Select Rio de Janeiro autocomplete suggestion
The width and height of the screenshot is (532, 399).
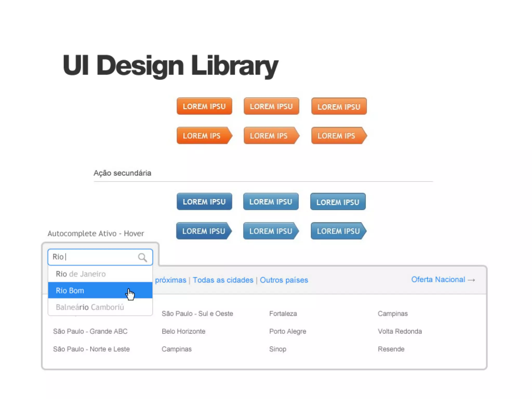tap(81, 274)
